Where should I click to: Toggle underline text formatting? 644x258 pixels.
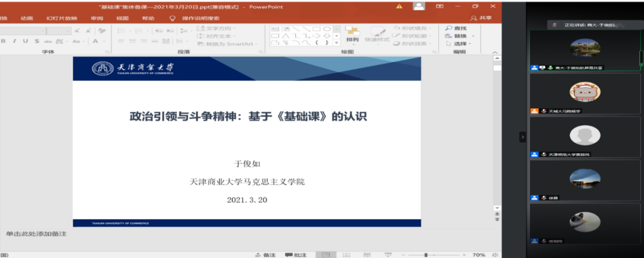(25, 41)
